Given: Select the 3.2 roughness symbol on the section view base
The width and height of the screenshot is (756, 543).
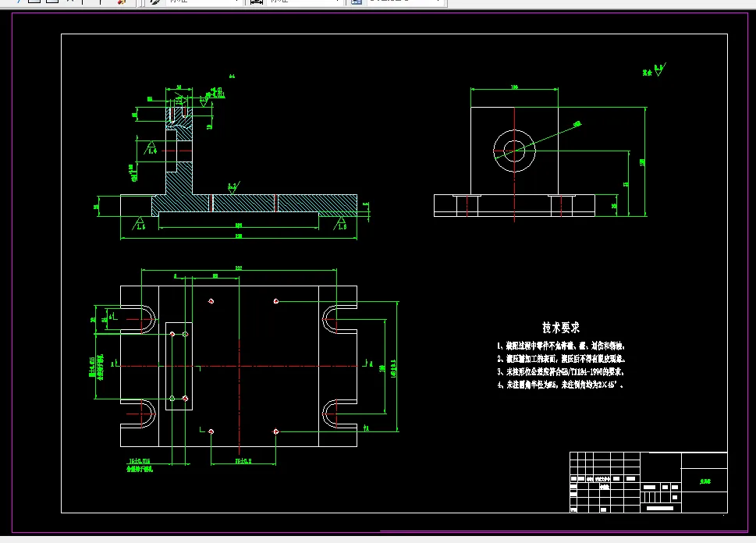Looking at the screenshot, I should (233, 187).
